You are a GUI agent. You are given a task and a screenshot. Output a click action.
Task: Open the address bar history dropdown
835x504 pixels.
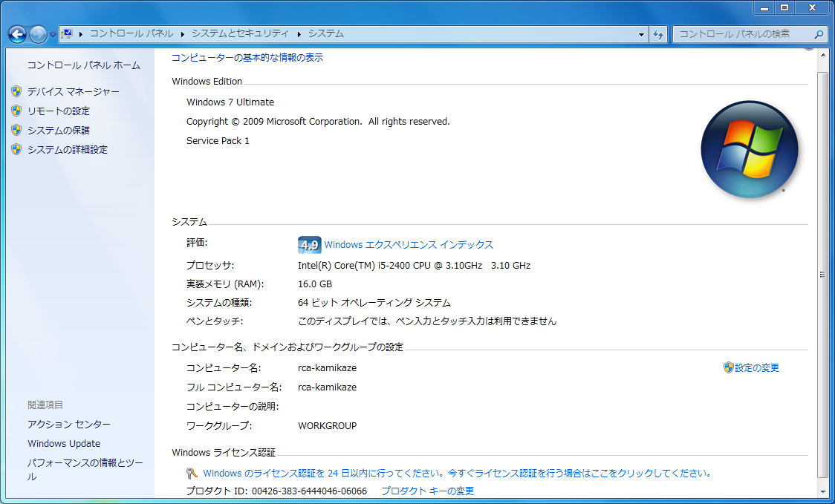pos(641,35)
